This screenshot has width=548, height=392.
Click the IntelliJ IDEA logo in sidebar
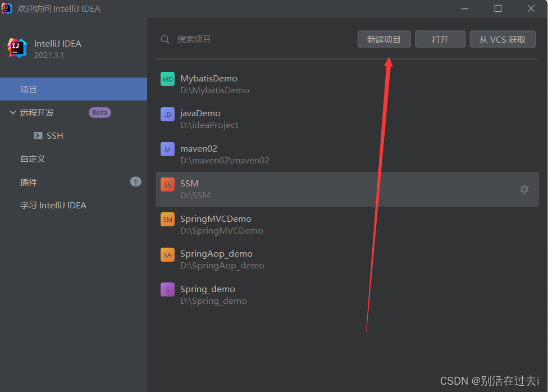(x=17, y=48)
